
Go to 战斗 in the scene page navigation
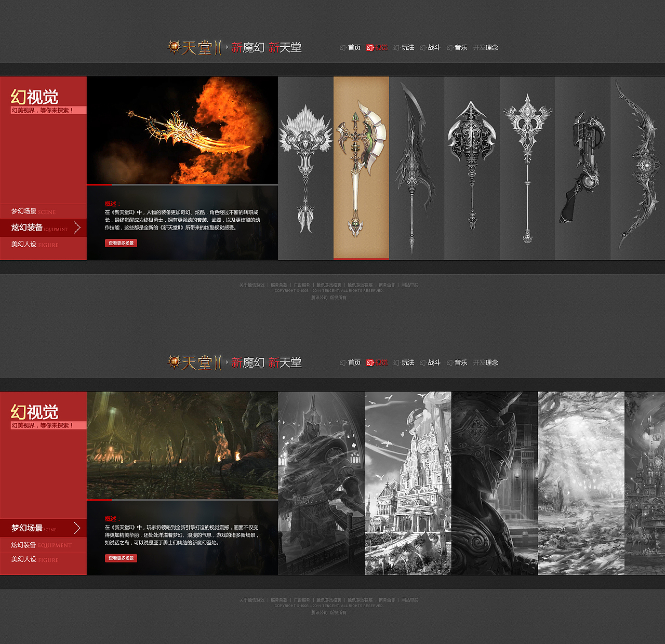[430, 363]
